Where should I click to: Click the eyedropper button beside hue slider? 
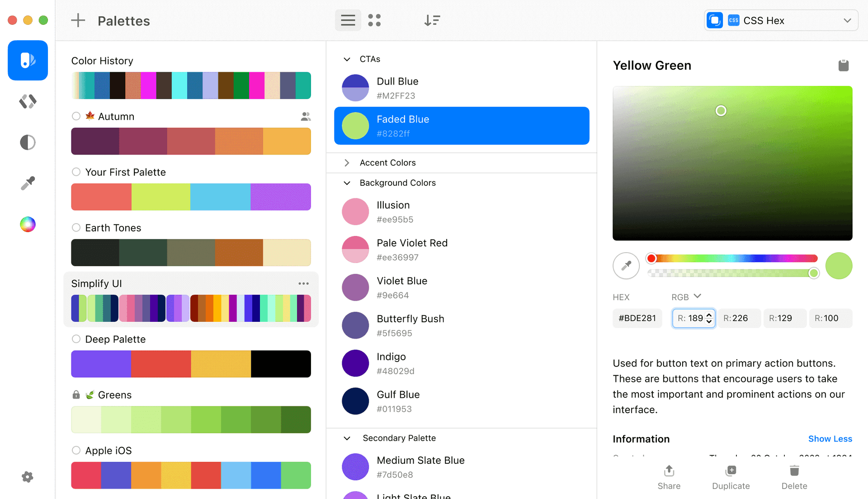tap(626, 266)
